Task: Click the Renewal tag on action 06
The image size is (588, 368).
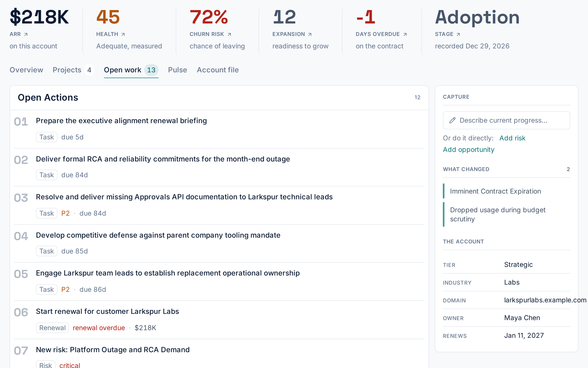Action: pyautogui.click(x=52, y=328)
